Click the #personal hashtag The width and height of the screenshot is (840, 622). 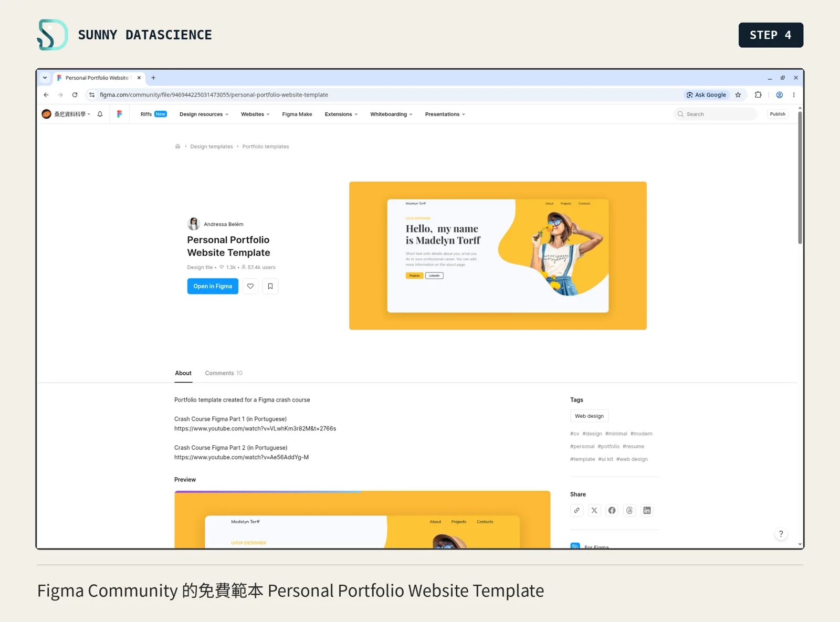[x=582, y=447]
